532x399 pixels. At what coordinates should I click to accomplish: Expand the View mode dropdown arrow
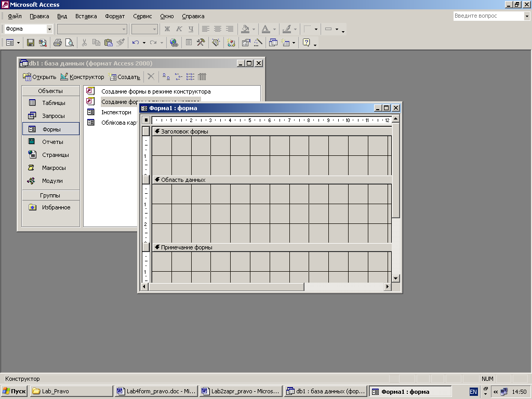[18, 43]
